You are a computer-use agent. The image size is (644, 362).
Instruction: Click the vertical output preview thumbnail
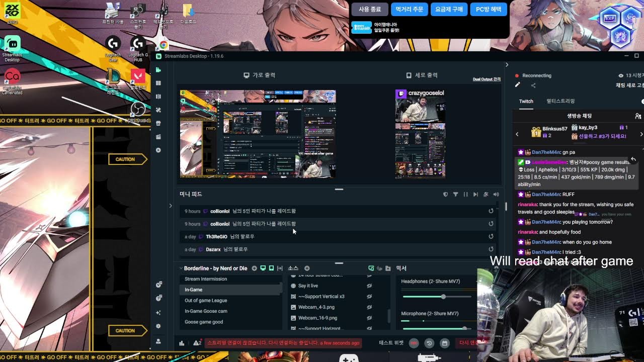[x=420, y=134]
